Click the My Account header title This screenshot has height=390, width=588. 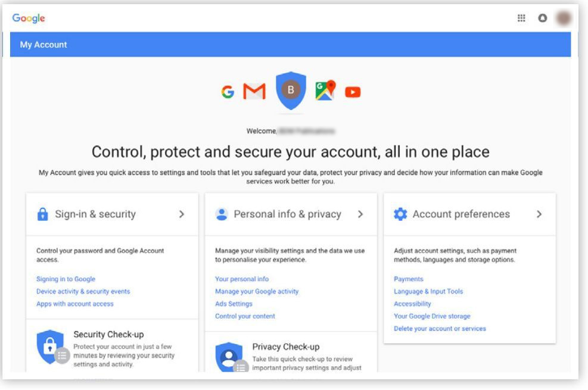coord(43,45)
